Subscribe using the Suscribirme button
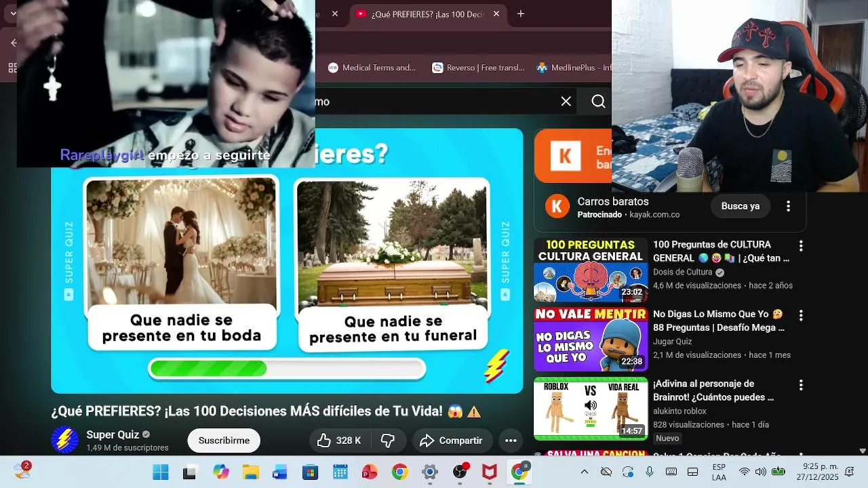This screenshot has width=868, height=488. click(x=224, y=441)
